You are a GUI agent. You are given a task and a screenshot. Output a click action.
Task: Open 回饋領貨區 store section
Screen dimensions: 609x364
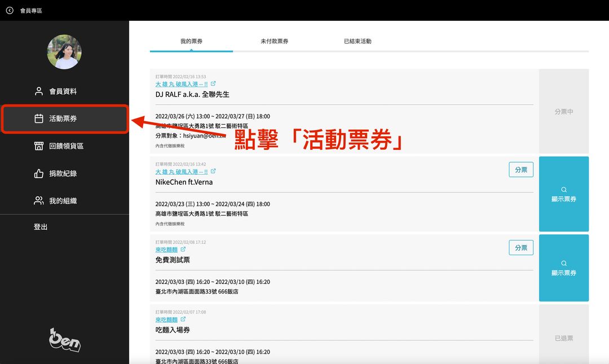(x=66, y=146)
